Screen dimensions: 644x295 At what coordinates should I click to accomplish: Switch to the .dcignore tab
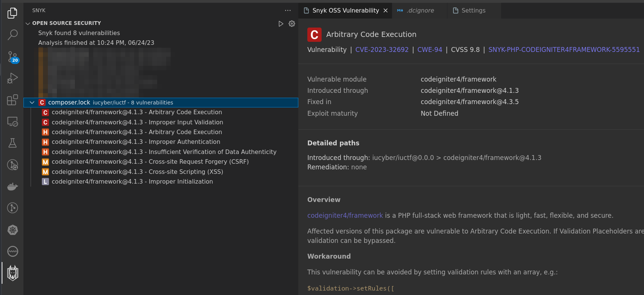(420, 11)
